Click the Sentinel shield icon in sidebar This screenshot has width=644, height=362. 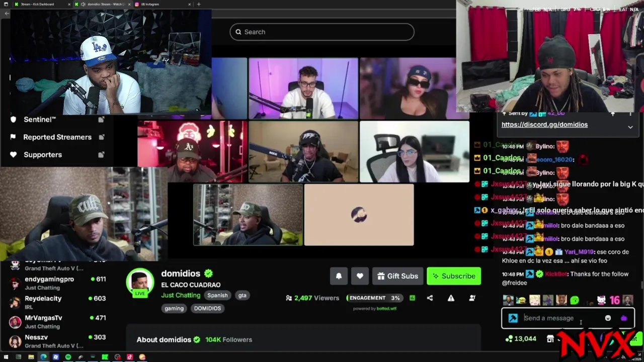13,119
